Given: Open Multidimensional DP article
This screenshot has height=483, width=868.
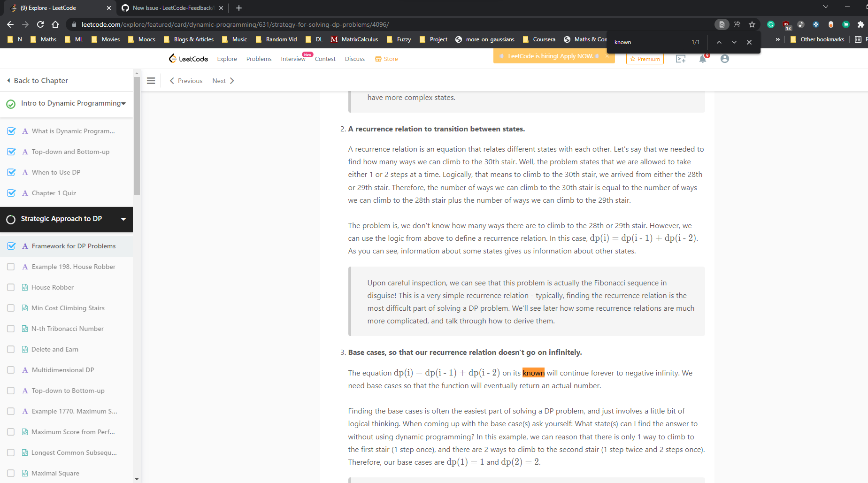Looking at the screenshot, I should click(x=63, y=370).
